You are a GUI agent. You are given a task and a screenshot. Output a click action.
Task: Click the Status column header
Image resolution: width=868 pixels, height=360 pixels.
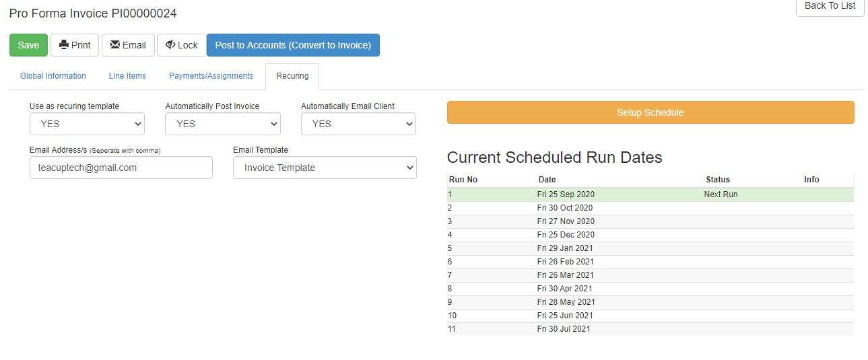click(718, 180)
